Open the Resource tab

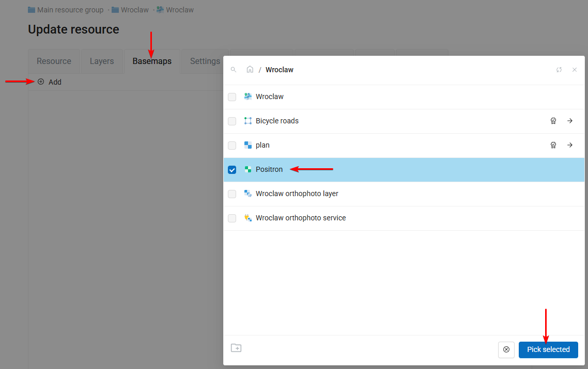pyautogui.click(x=54, y=61)
